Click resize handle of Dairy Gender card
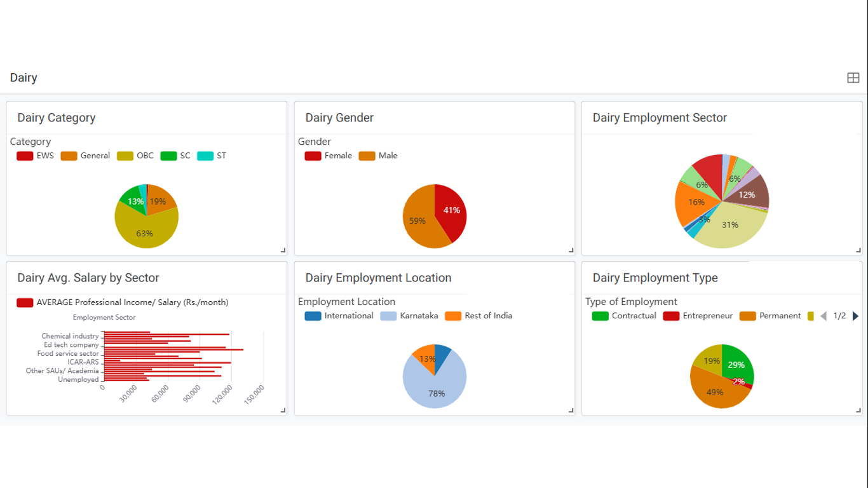 tap(571, 250)
